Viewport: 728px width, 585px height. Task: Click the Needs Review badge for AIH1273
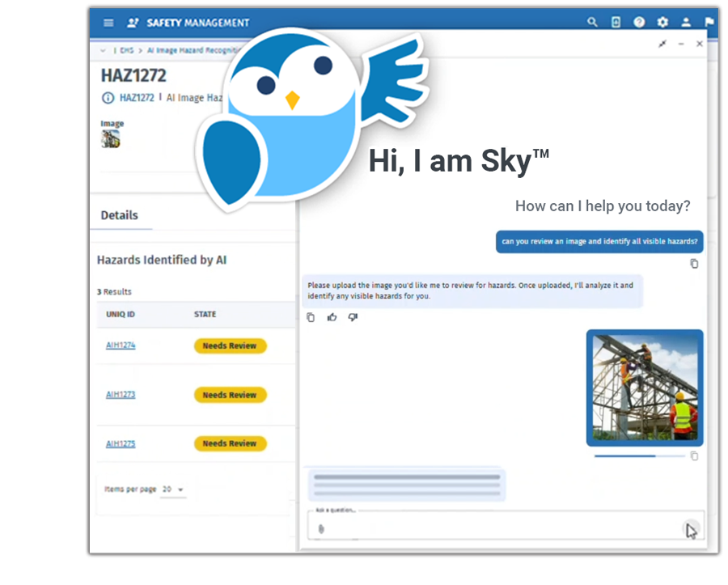point(230,395)
